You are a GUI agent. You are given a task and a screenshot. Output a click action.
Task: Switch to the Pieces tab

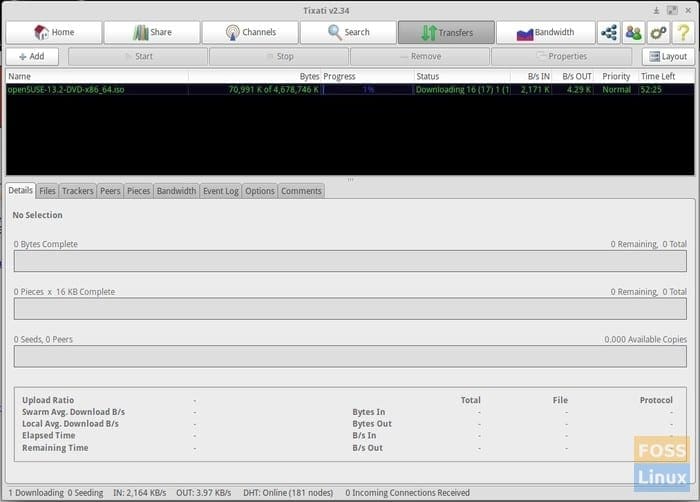click(x=138, y=191)
